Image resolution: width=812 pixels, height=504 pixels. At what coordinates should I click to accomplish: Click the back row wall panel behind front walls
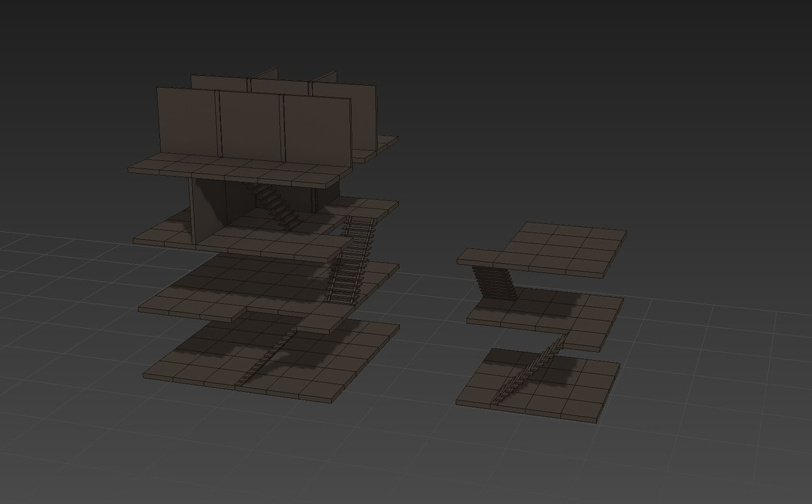[x=219, y=82]
